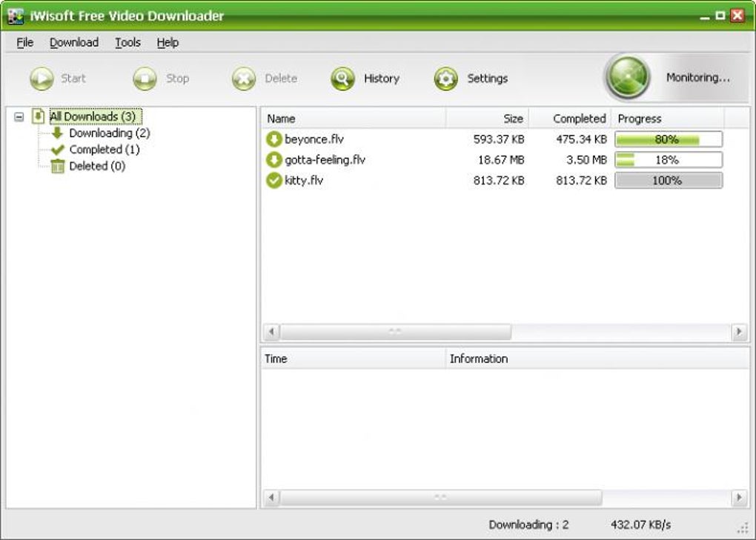Click the 18.67 MB size value
This screenshot has height=540, width=756.
tap(501, 160)
